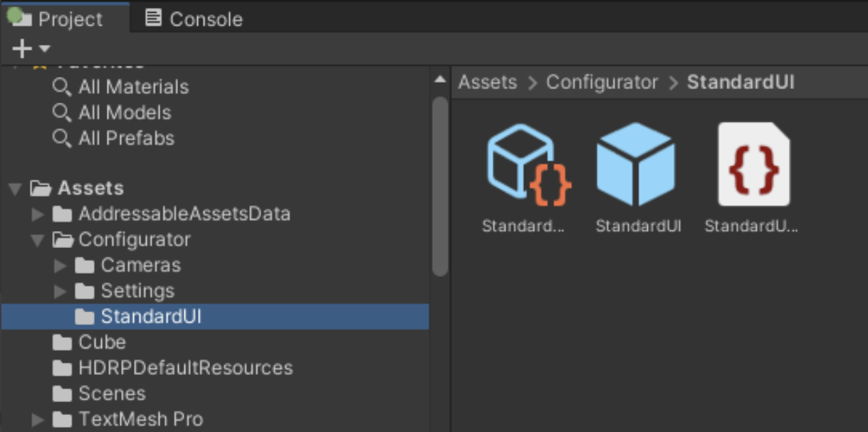Expand the Cameras folder
868x432 pixels.
coord(61,266)
